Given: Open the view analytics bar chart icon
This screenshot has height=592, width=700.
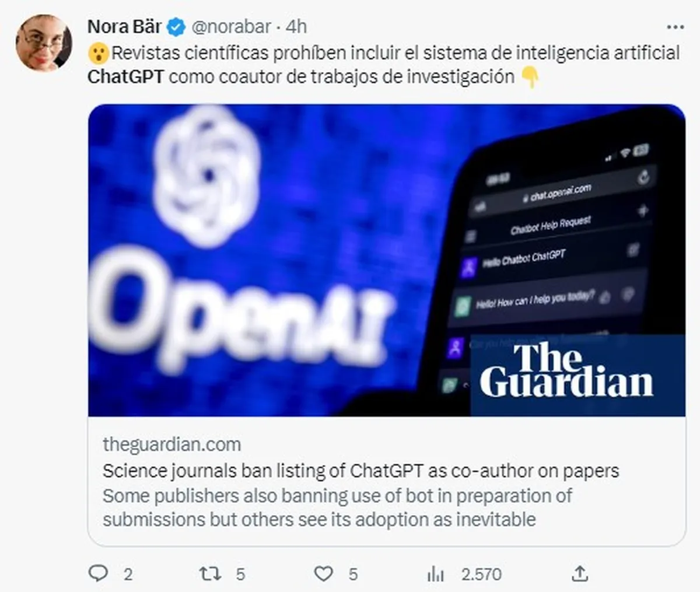Looking at the screenshot, I should click(x=435, y=574).
